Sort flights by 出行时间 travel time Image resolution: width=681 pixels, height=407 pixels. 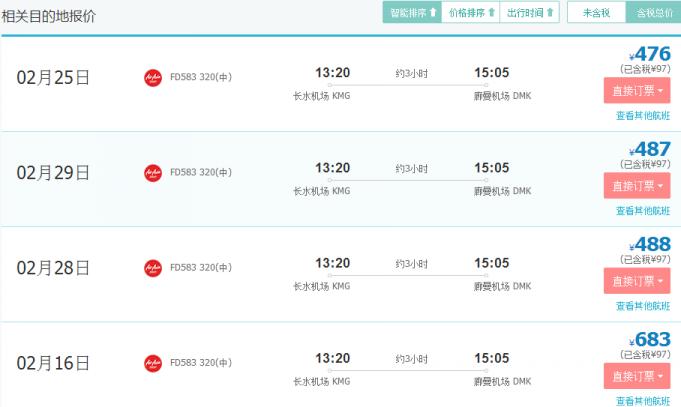click(x=530, y=13)
